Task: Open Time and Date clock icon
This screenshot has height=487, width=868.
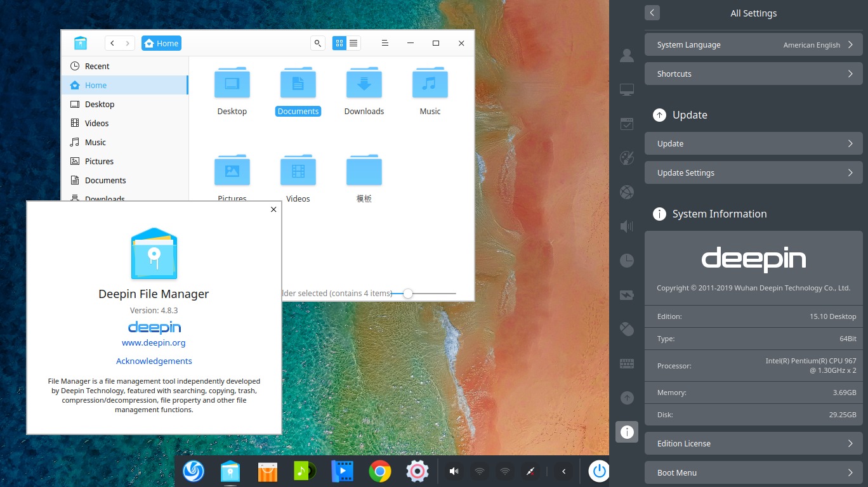Action: [627, 261]
